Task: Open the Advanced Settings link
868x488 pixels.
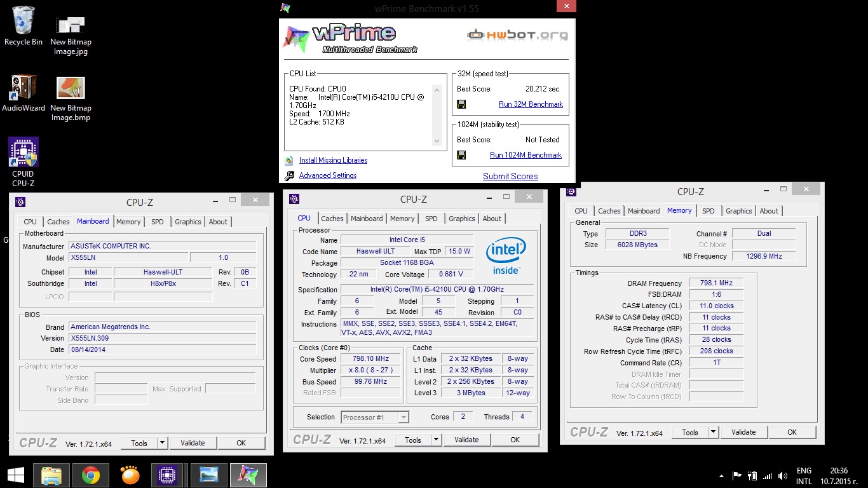Action: pos(328,175)
